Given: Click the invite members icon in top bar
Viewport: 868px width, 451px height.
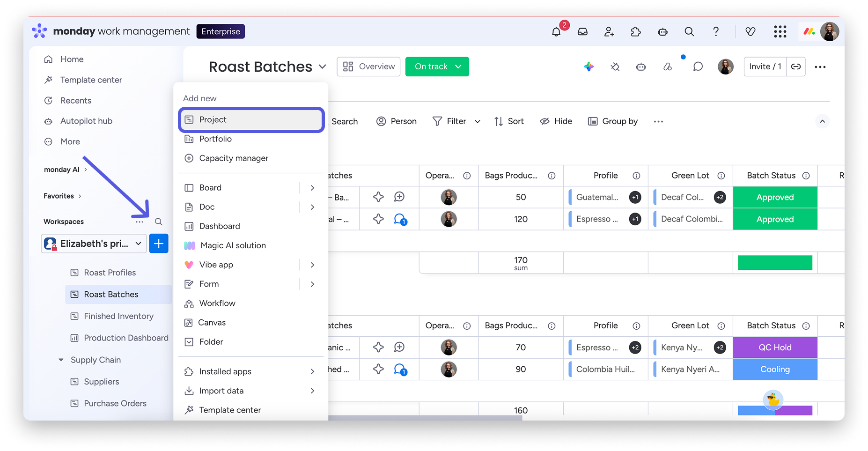Looking at the screenshot, I should pyautogui.click(x=609, y=31).
